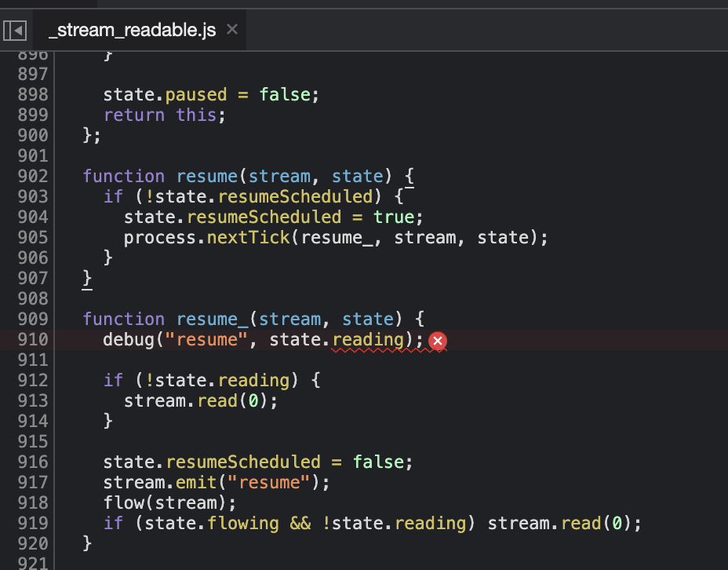Click line number 913 in the gutter
This screenshot has width=728, height=570.
(x=33, y=401)
